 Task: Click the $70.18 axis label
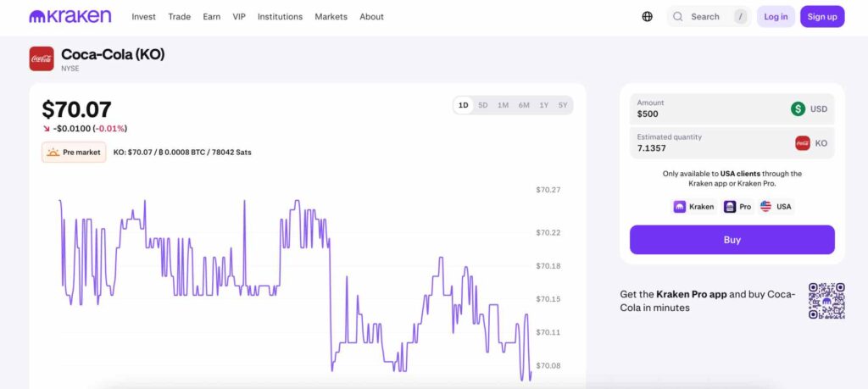pyautogui.click(x=548, y=266)
